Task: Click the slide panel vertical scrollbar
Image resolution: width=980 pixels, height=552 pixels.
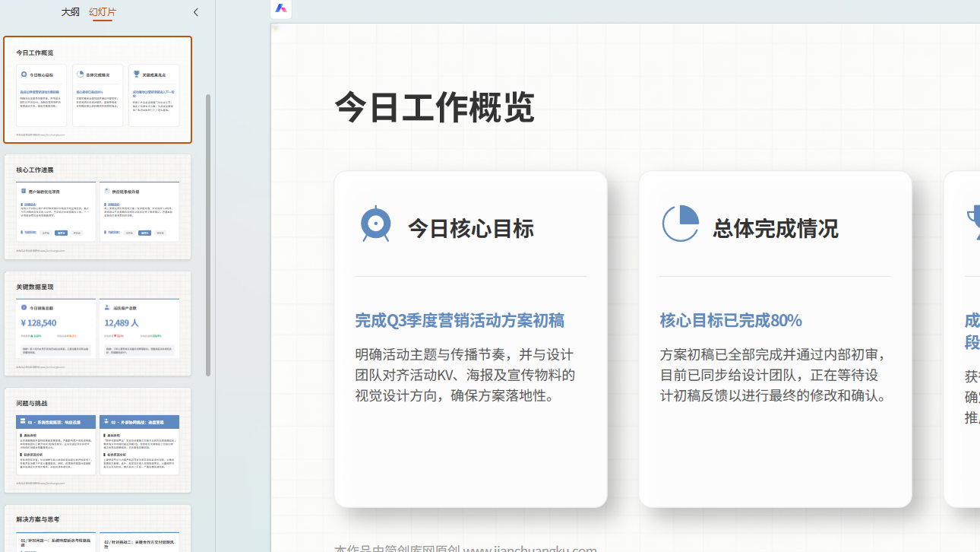Action: coord(208,235)
